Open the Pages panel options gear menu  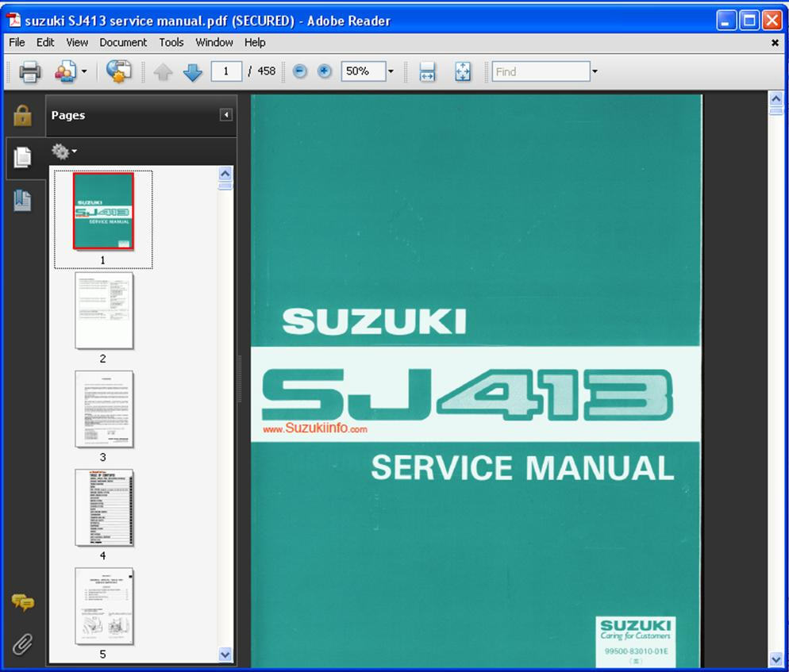coord(64,151)
